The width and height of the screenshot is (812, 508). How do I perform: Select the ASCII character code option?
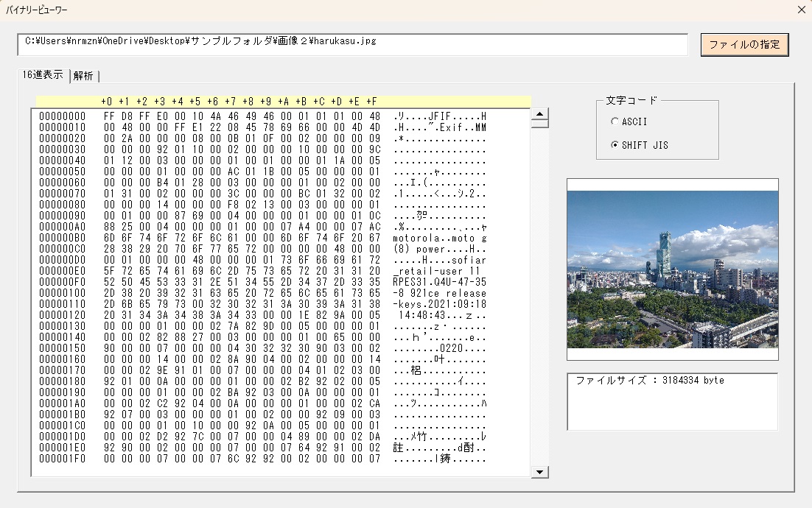tap(615, 121)
